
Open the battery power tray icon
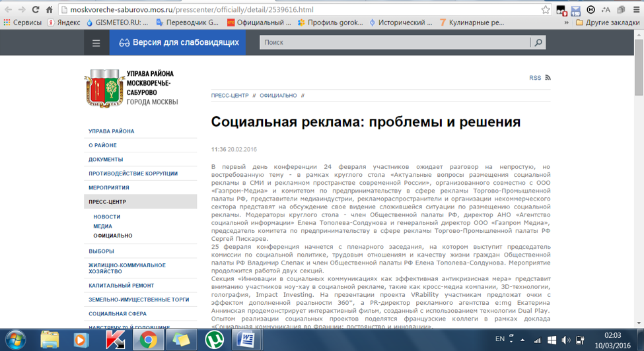pyautogui.click(x=580, y=340)
